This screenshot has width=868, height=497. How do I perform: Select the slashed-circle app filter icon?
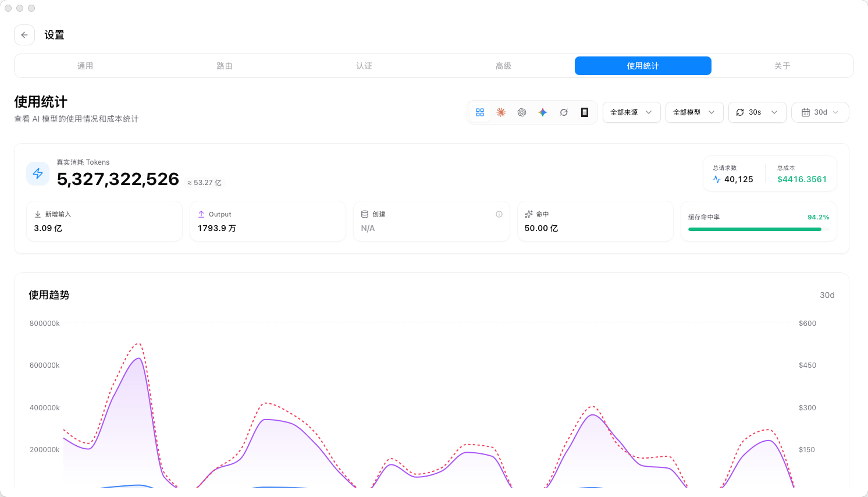tap(564, 112)
